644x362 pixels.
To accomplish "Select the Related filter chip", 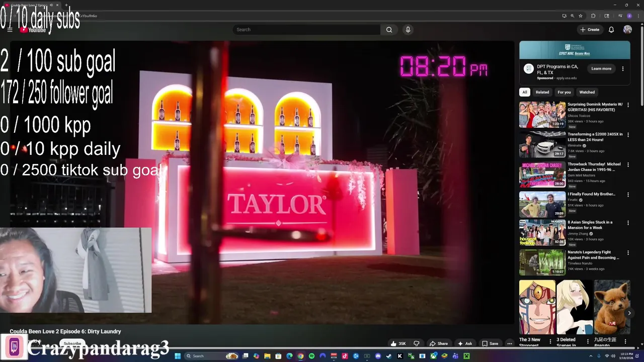I will click(x=542, y=92).
